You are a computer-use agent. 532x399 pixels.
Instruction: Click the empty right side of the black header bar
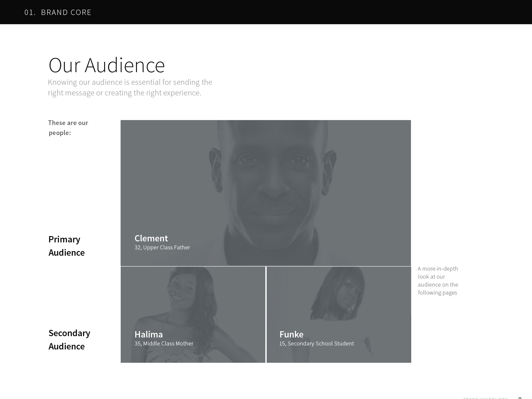tap(399, 12)
